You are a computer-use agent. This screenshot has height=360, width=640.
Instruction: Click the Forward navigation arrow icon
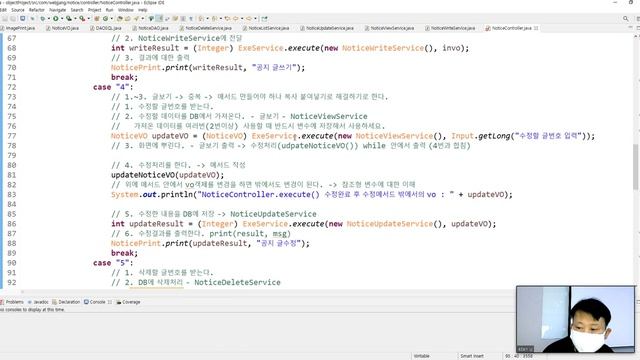point(249,18)
